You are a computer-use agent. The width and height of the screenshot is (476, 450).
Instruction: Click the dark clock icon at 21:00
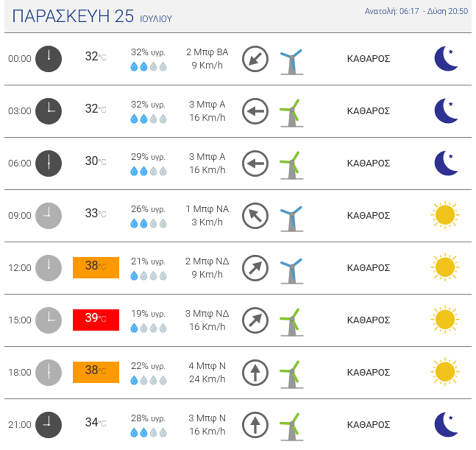coord(49,425)
